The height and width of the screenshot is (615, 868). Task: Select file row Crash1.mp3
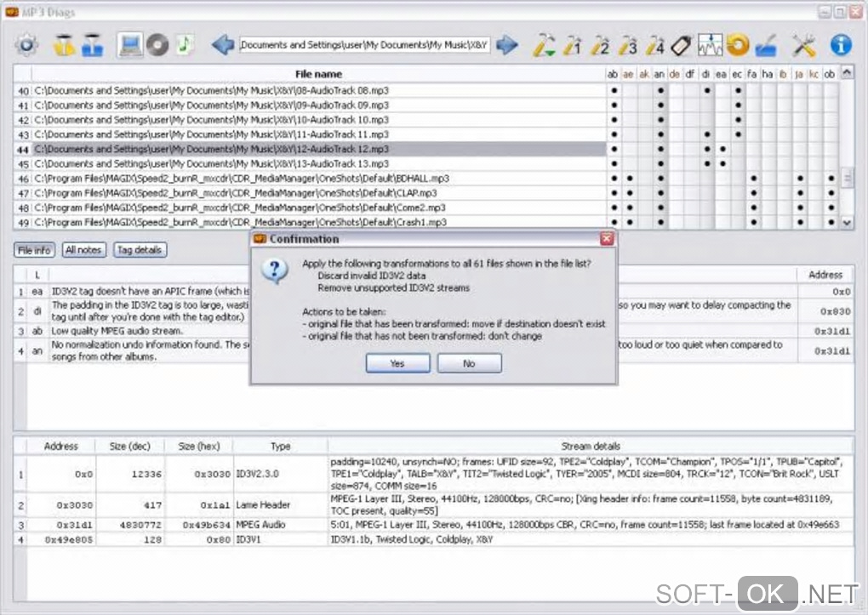pyautogui.click(x=318, y=223)
